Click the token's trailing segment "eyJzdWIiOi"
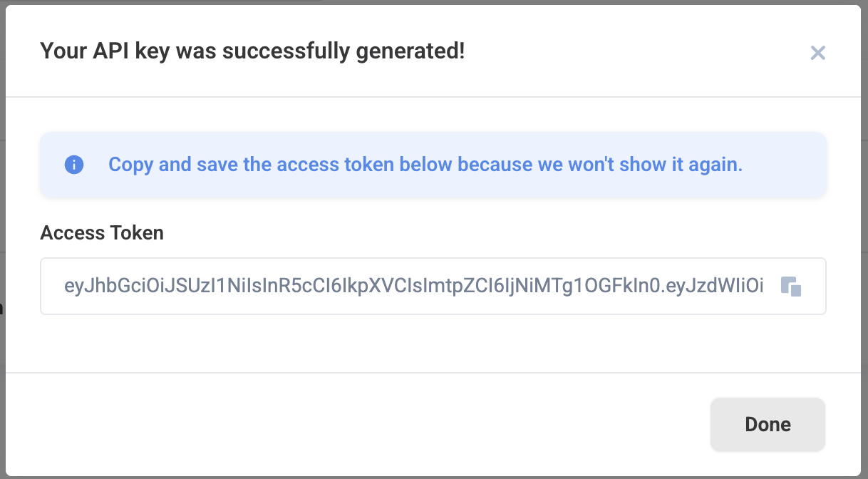The image size is (868, 479). [718, 286]
